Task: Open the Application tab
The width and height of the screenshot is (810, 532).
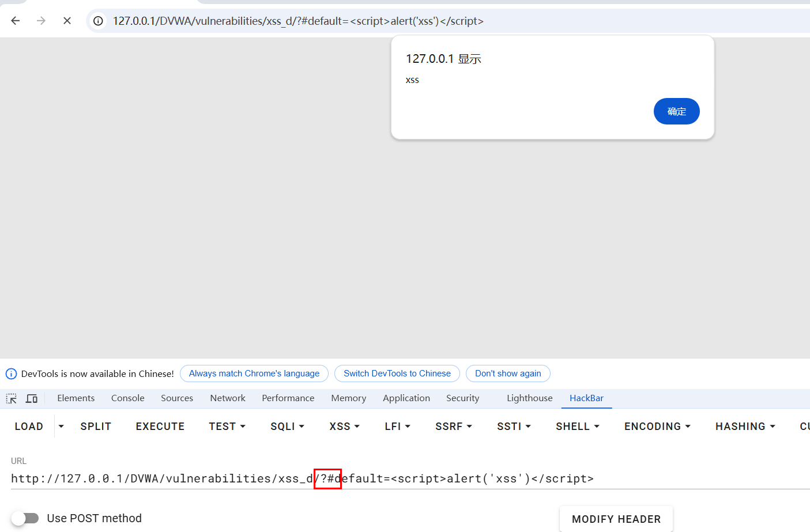Action: (406, 398)
